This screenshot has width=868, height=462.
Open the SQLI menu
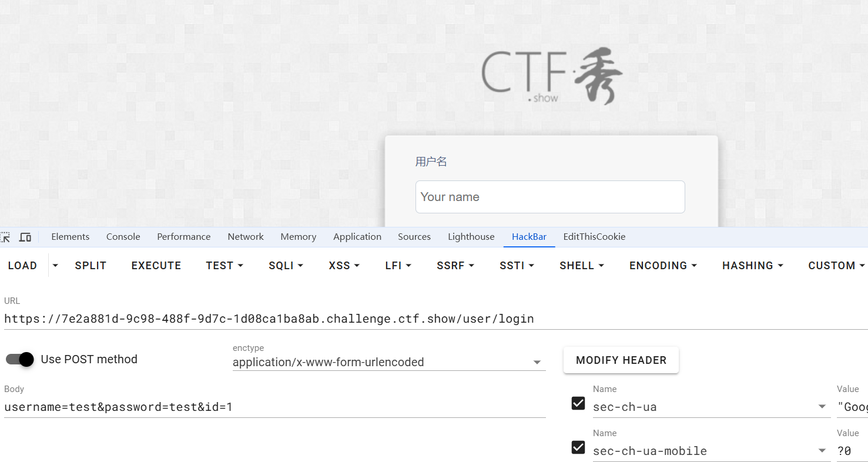tap(286, 266)
